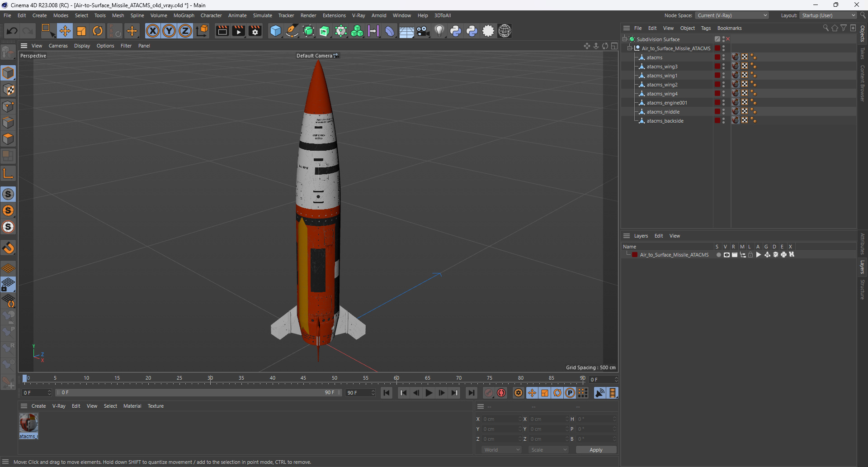Toggle Autokeying red button
The height and width of the screenshot is (467, 868).
click(501, 393)
